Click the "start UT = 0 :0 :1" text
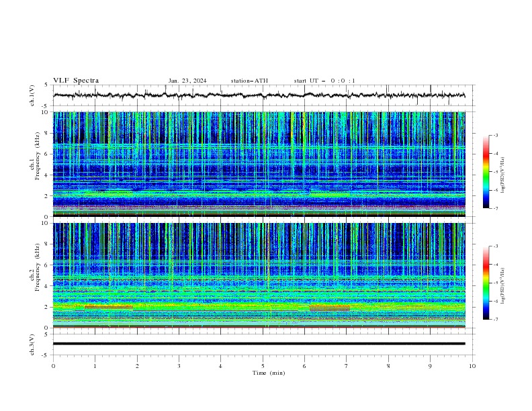Viewport: 532px width, 411px height. coord(324,81)
